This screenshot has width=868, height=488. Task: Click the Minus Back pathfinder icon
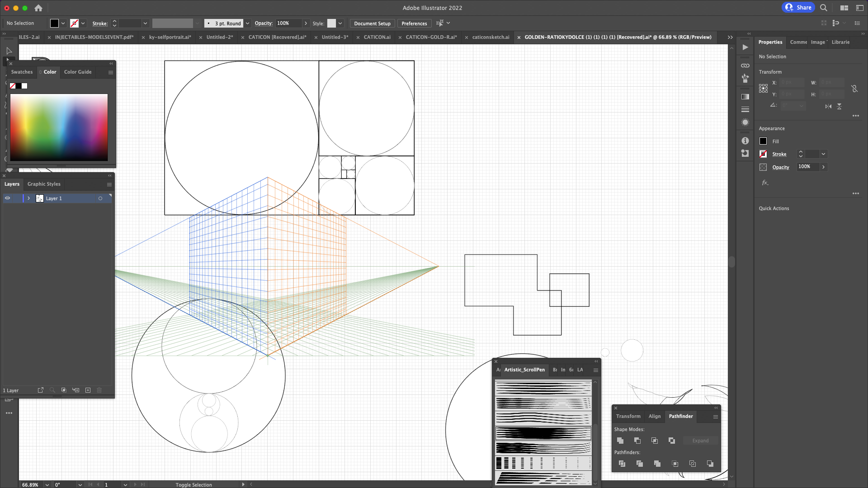tap(710, 464)
